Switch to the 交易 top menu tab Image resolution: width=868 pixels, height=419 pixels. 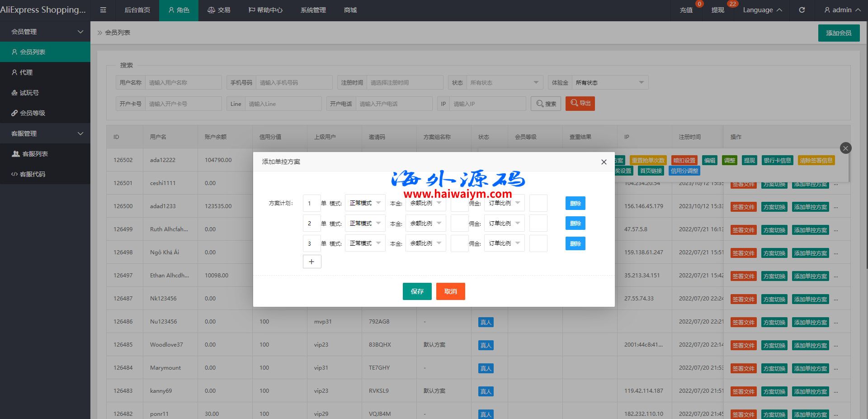219,10
